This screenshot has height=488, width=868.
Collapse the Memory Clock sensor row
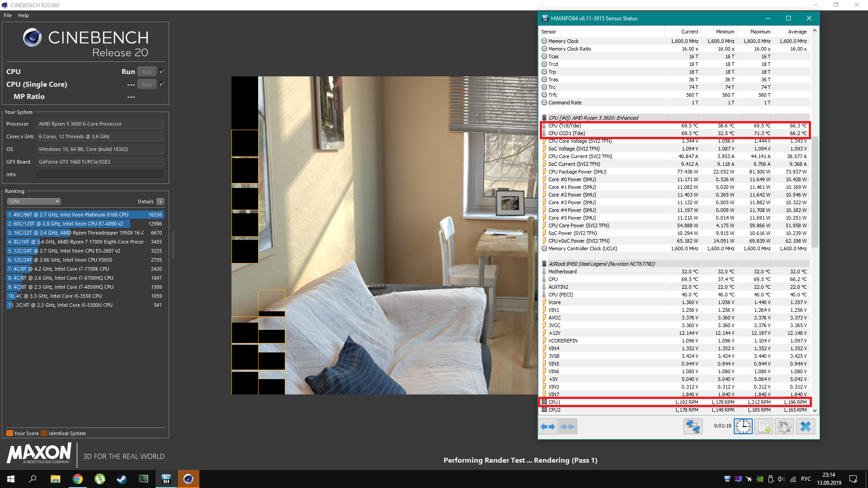544,41
